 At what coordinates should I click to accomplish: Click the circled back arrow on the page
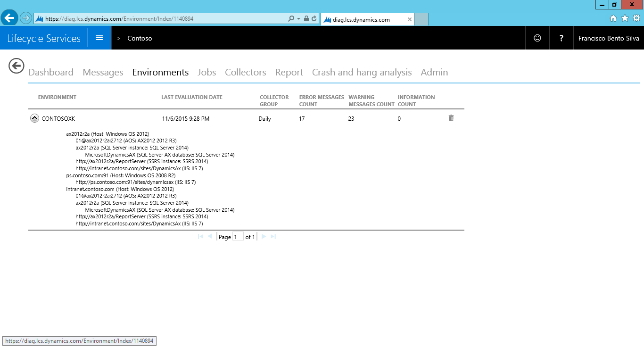(17, 66)
